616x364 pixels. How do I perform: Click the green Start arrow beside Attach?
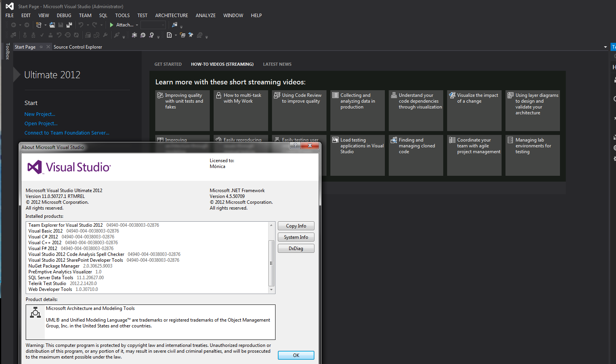(x=112, y=25)
